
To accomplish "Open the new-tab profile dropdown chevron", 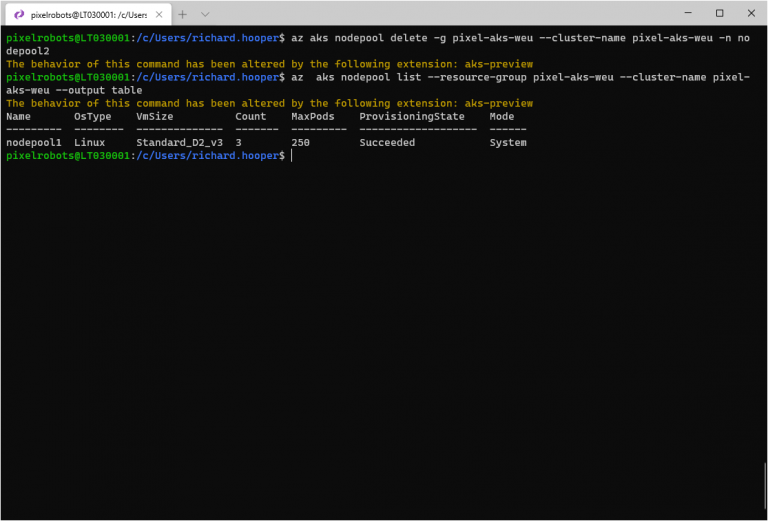I will point(205,14).
